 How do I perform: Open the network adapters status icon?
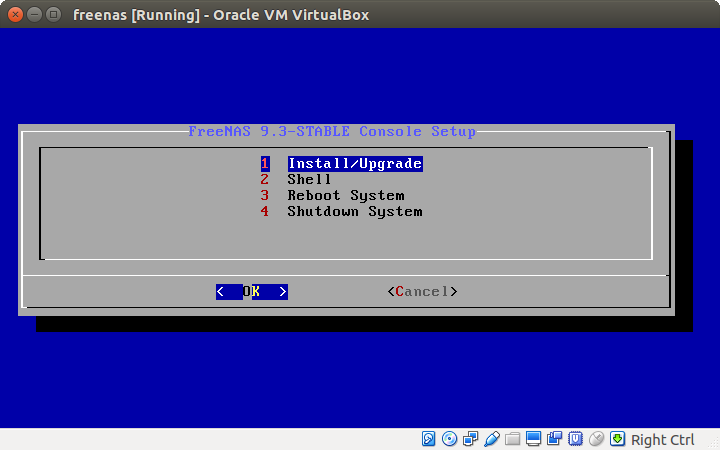(x=470, y=439)
